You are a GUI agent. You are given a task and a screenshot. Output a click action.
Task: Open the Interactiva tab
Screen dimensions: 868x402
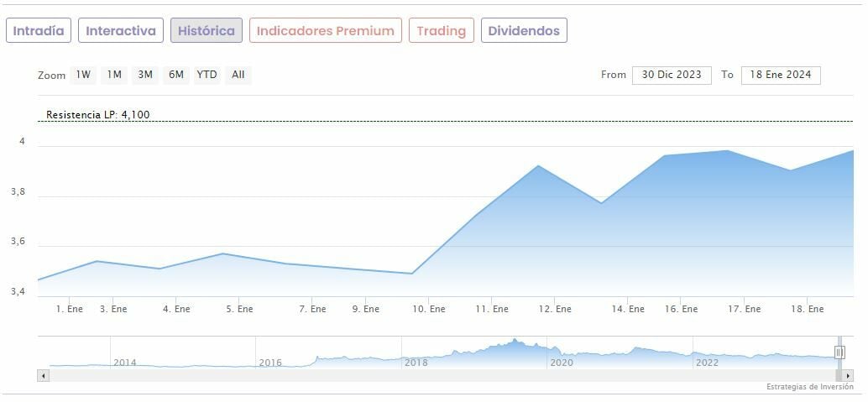(121, 31)
